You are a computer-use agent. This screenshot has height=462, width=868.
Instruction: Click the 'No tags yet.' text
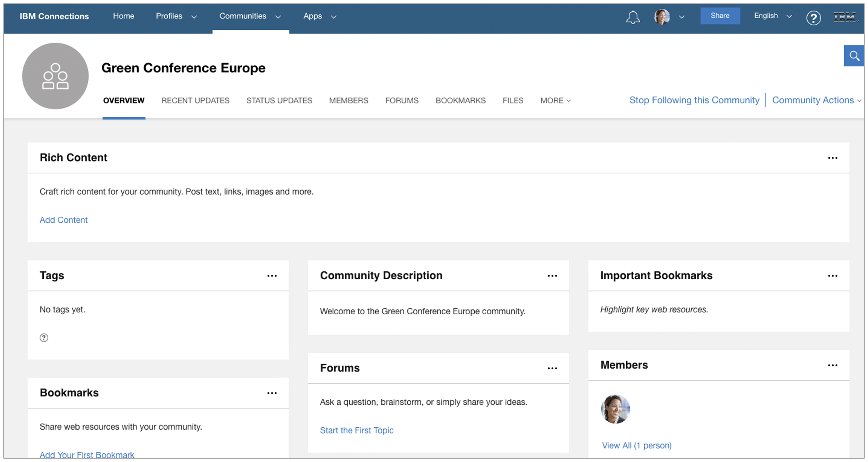click(x=62, y=310)
